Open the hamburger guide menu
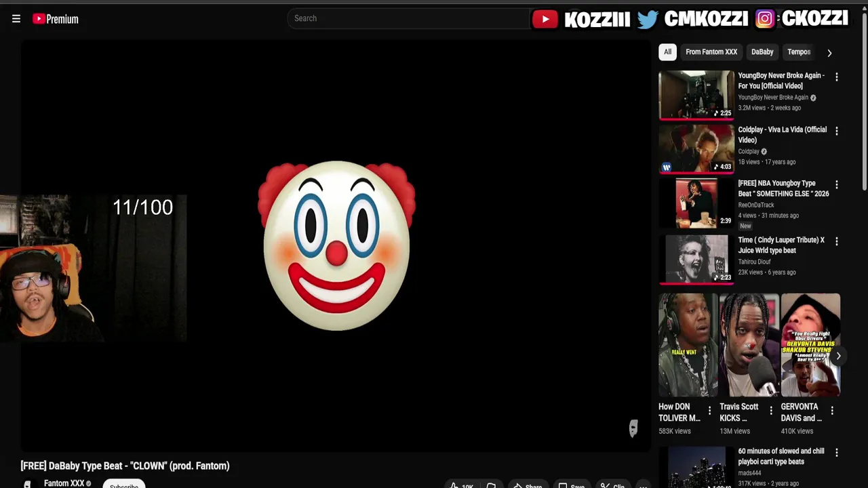 click(x=16, y=19)
